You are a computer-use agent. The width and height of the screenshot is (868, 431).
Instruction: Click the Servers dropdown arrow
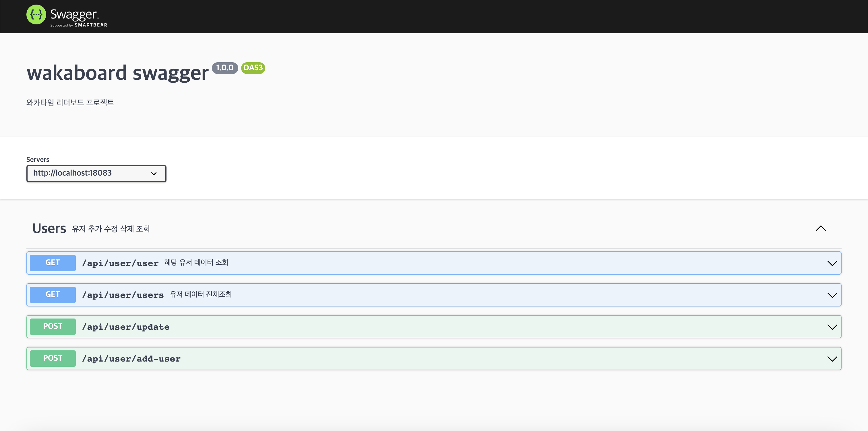[x=154, y=174]
